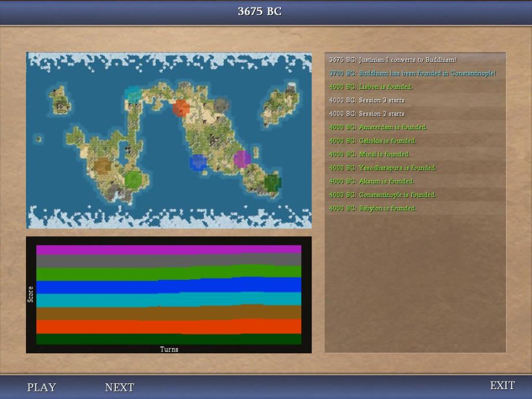
Task: Click the gray territory marker on map
Action: (221, 105)
